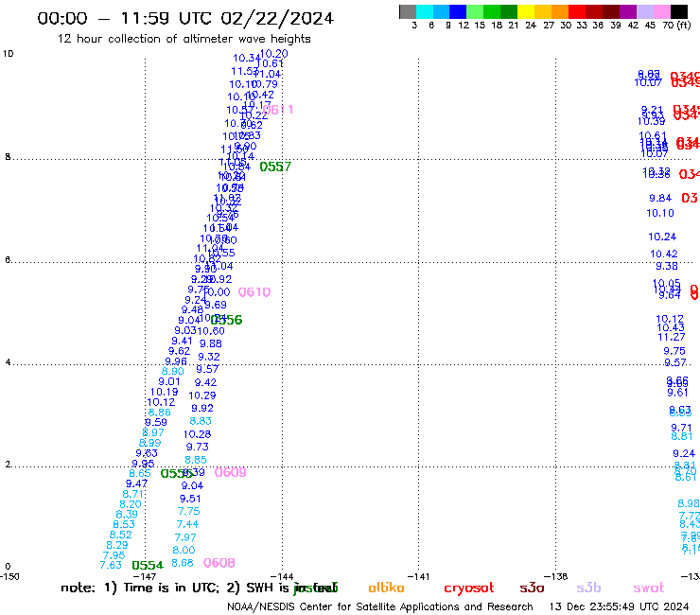Click the NOAA/NESDIS credit footer text
700x615 pixels.
(x=380, y=607)
